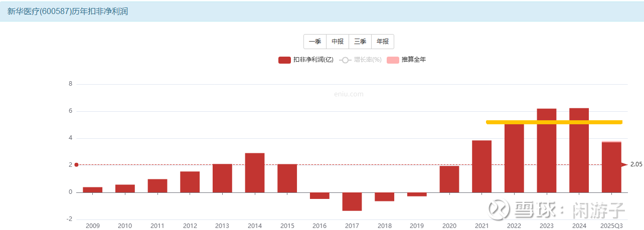Click the 2013 profit bar
The image size is (644, 230).
click(222, 178)
